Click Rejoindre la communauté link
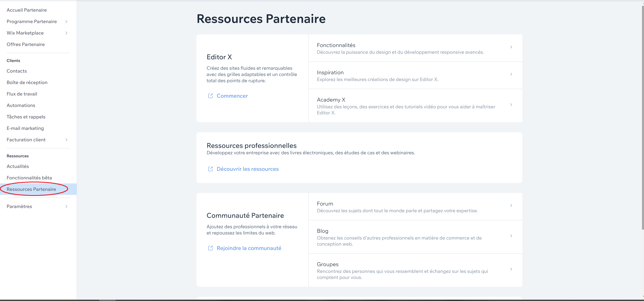 coord(249,248)
